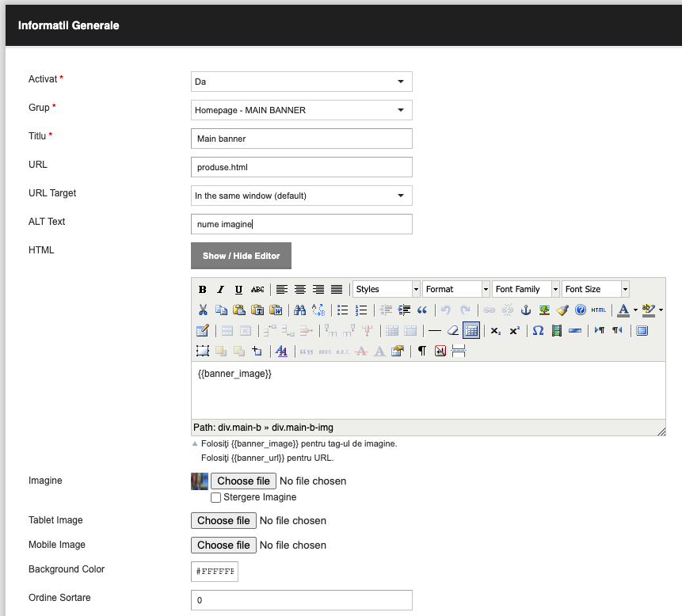
Task: Insert an anchor with the anchor icon
Action: [x=526, y=310]
